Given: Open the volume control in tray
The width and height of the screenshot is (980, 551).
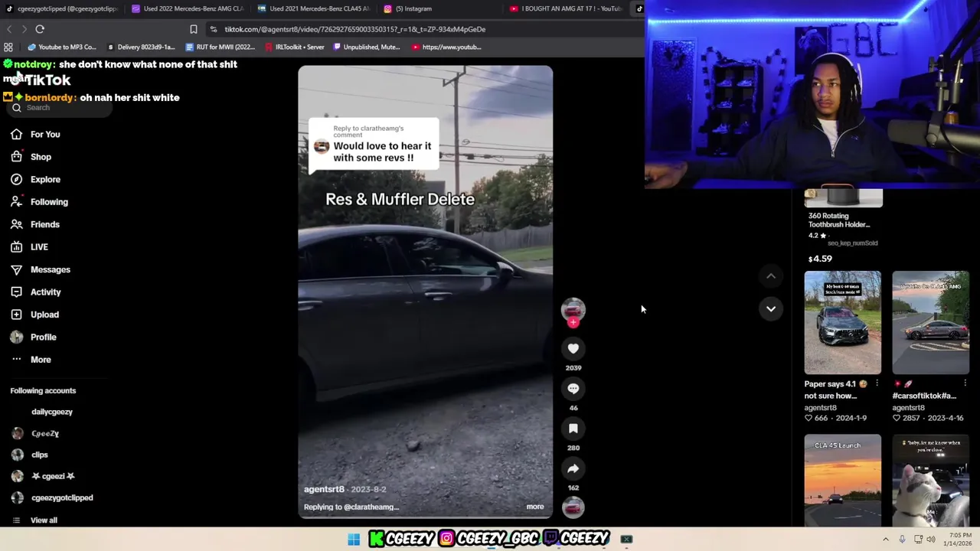Looking at the screenshot, I should pos(931,540).
